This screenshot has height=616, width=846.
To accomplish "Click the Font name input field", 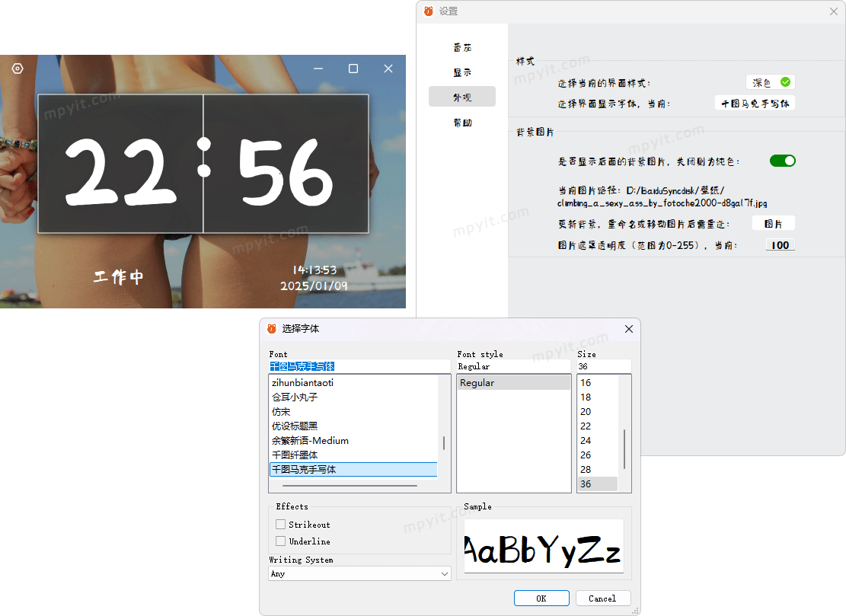I will tap(359, 366).
